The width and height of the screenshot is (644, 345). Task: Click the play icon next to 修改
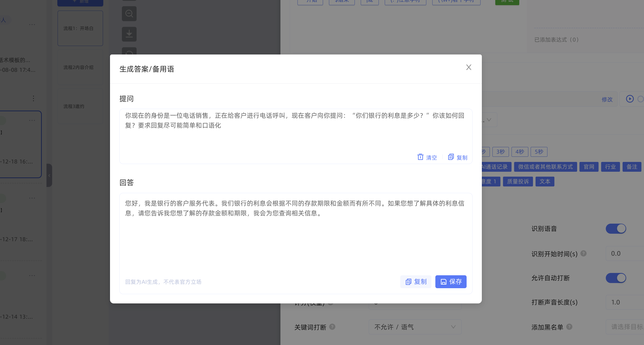coord(630,99)
